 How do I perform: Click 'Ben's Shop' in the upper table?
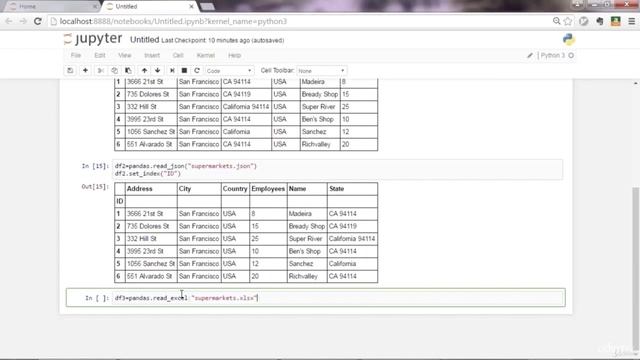(x=318, y=119)
